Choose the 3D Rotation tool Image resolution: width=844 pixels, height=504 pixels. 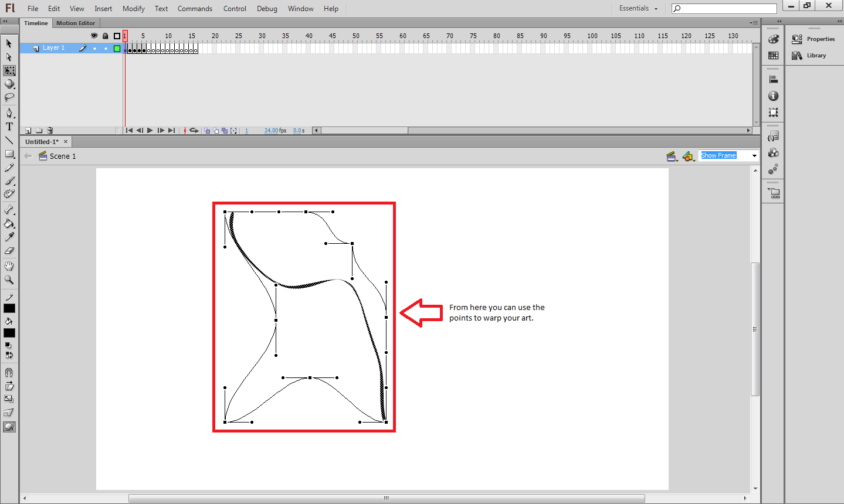9,84
